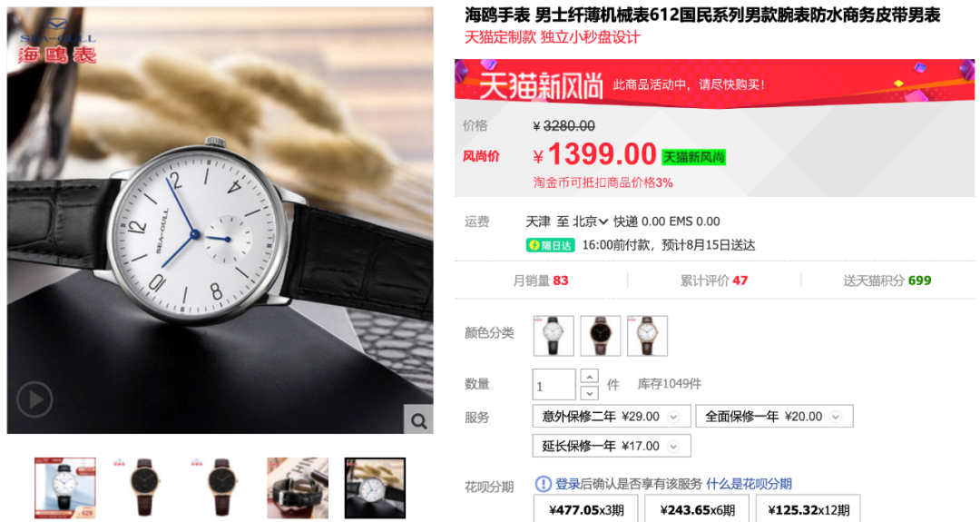Open the 什么是花呗分期 help link
The width and height of the screenshot is (980, 522).
[749, 484]
